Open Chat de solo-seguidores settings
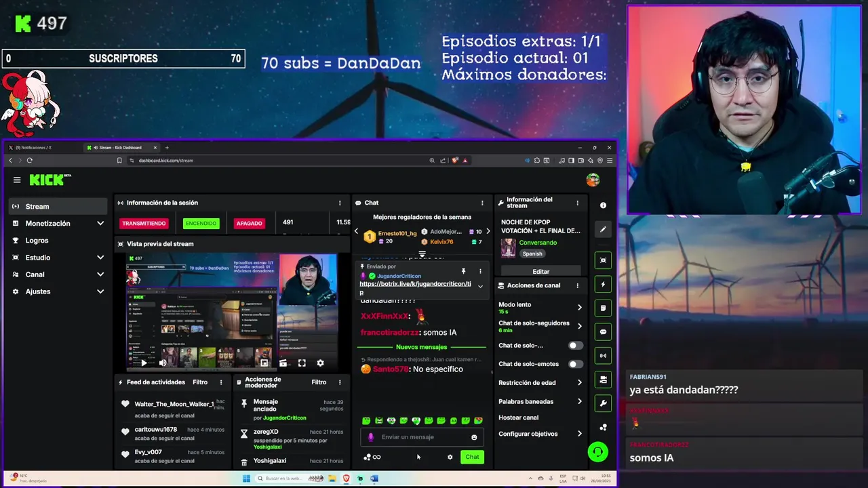Image resolution: width=868 pixels, height=488 pixels. tap(540, 326)
